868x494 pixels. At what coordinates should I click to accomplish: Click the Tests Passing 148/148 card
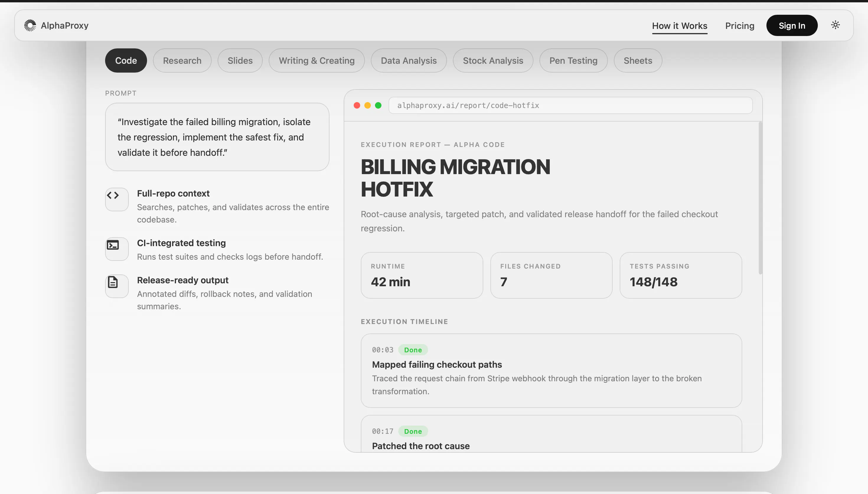680,275
